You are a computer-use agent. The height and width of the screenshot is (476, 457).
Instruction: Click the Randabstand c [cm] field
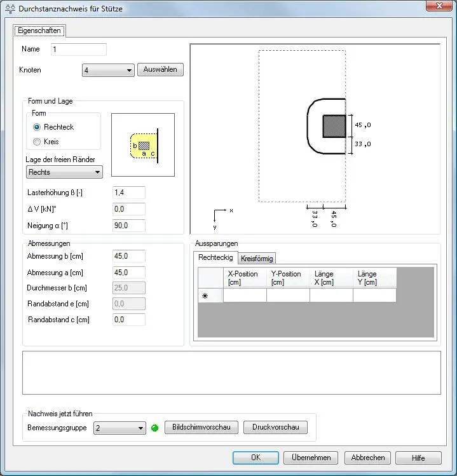(x=129, y=320)
